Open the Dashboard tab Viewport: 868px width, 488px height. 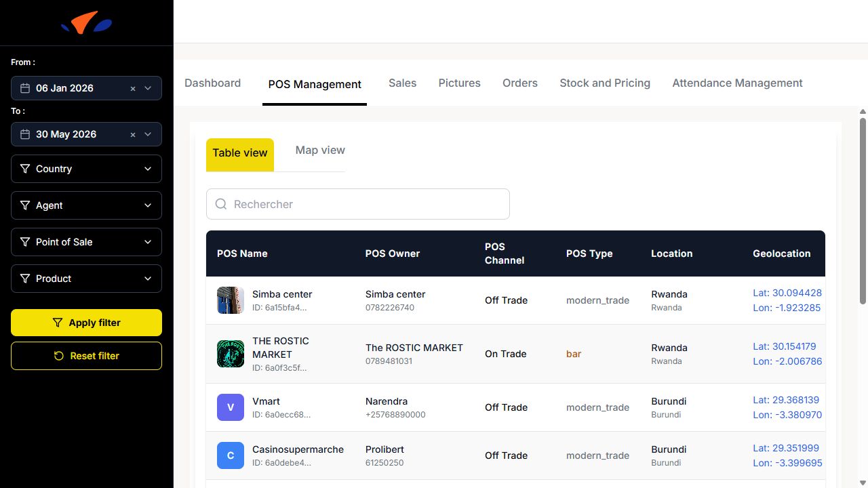coord(212,83)
